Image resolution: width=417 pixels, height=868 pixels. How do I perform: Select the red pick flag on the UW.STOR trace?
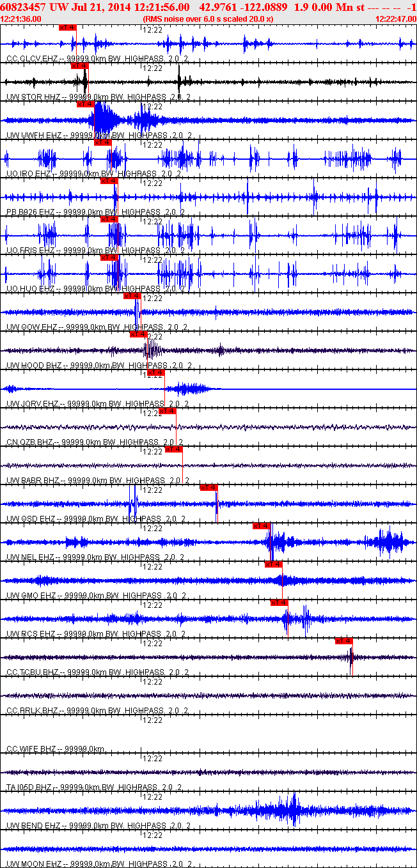point(80,66)
